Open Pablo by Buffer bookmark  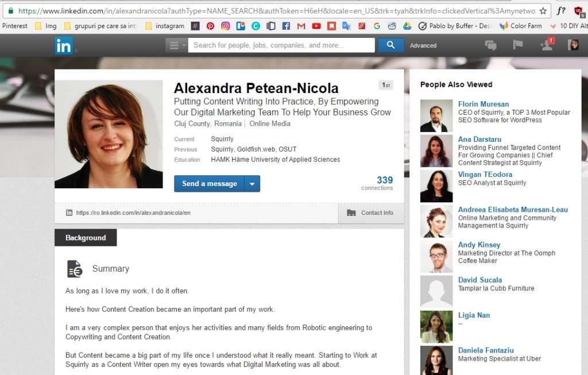[454, 26]
